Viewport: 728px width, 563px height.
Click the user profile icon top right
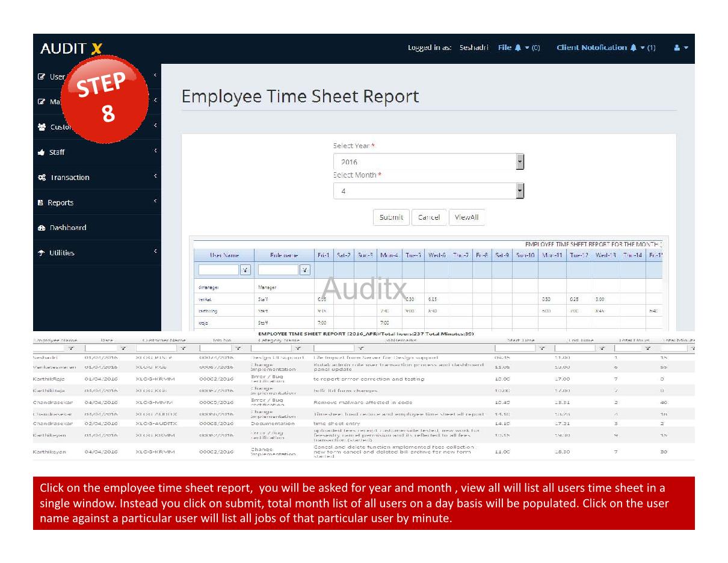[x=676, y=48]
